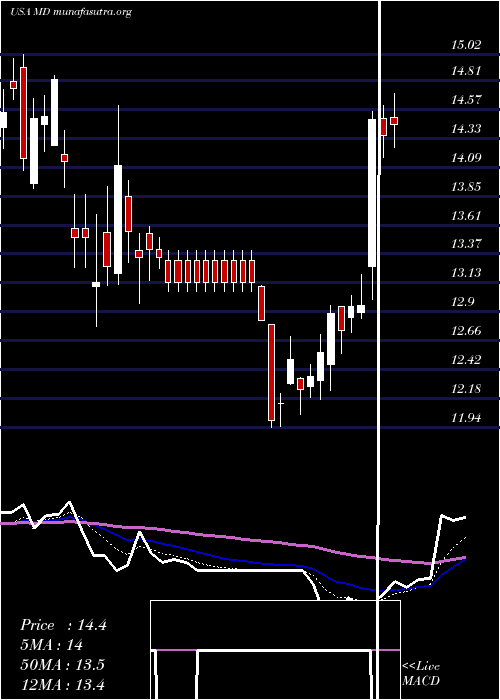Click the 14.57 price axis label

(x=467, y=100)
